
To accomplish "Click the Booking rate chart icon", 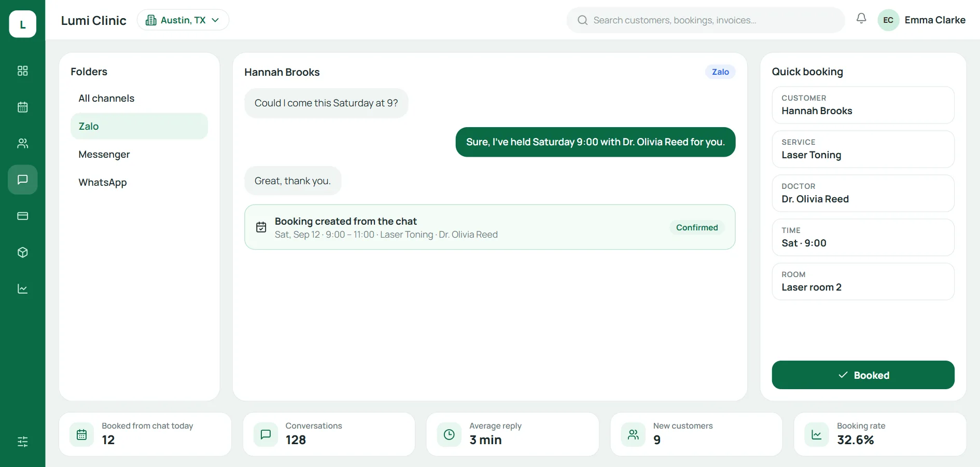I will coord(817,434).
